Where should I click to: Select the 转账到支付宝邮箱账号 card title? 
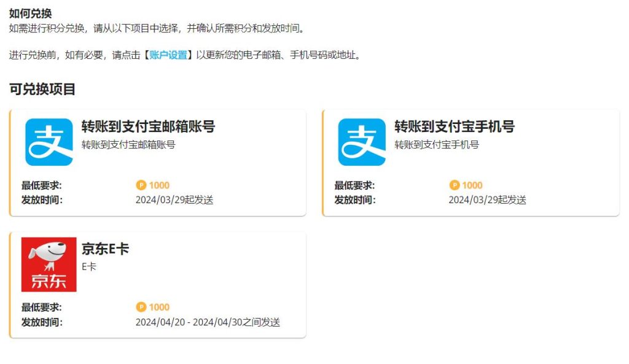pyautogui.click(x=149, y=126)
